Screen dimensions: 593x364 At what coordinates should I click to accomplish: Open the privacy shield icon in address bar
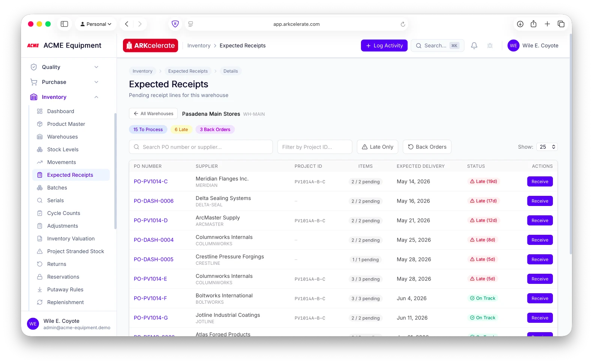pyautogui.click(x=175, y=24)
